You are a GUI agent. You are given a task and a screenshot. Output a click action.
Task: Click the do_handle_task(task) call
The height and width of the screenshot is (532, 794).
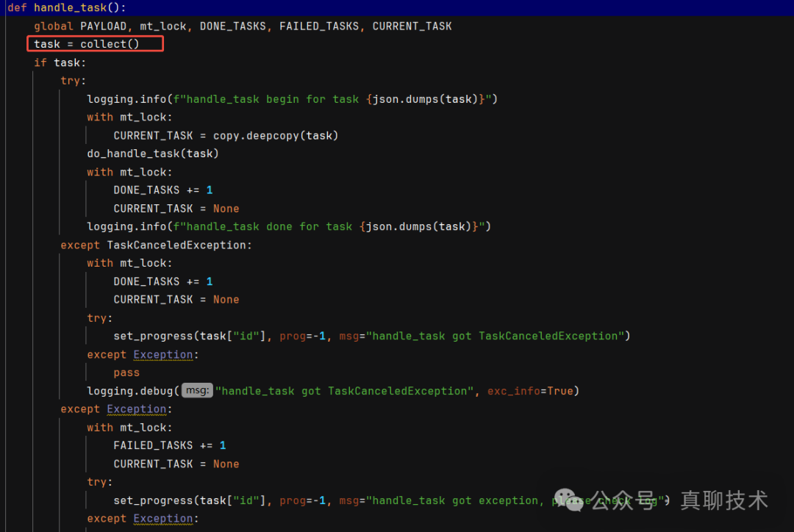tap(153, 154)
